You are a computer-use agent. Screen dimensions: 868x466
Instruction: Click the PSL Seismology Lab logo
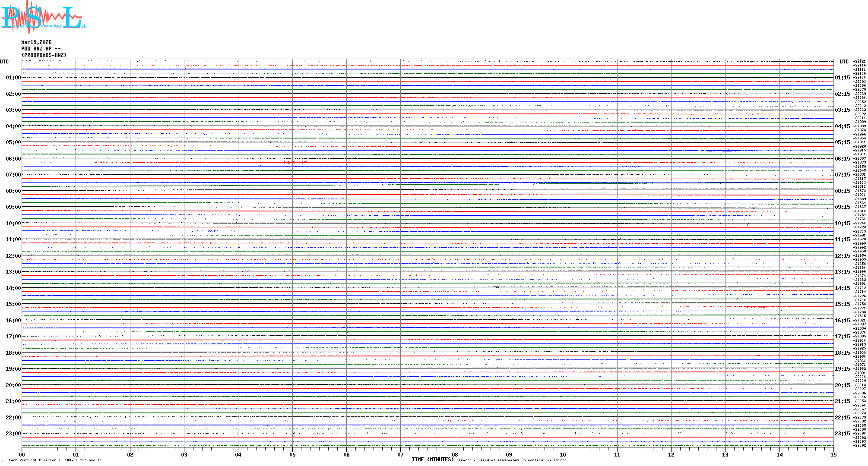tap(43, 16)
